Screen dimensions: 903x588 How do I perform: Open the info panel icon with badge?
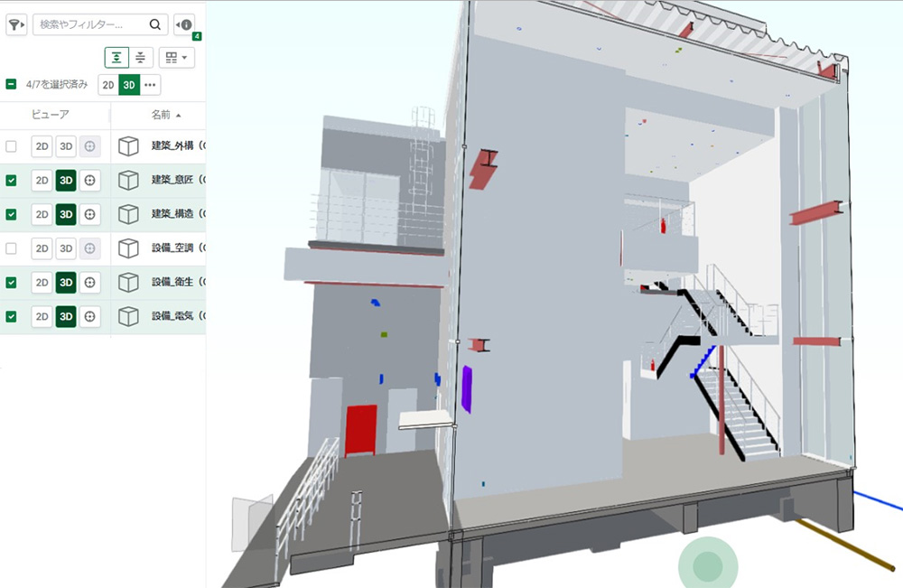click(184, 24)
